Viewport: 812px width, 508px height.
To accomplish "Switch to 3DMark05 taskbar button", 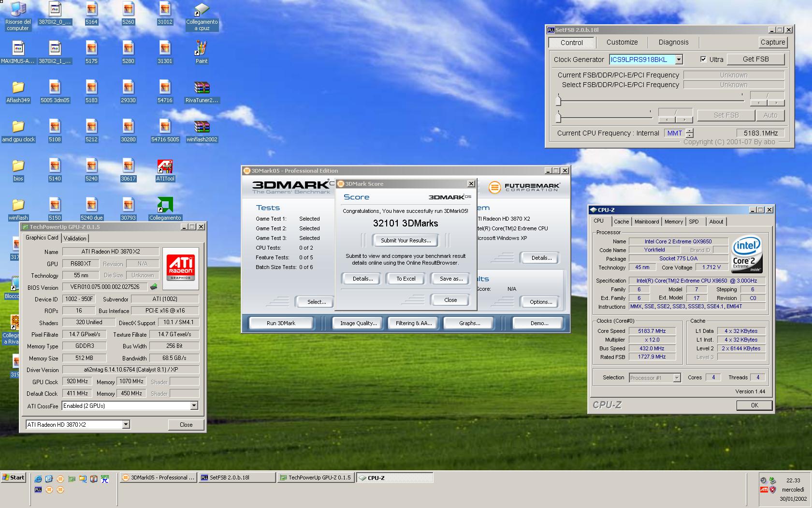I will click(x=159, y=478).
